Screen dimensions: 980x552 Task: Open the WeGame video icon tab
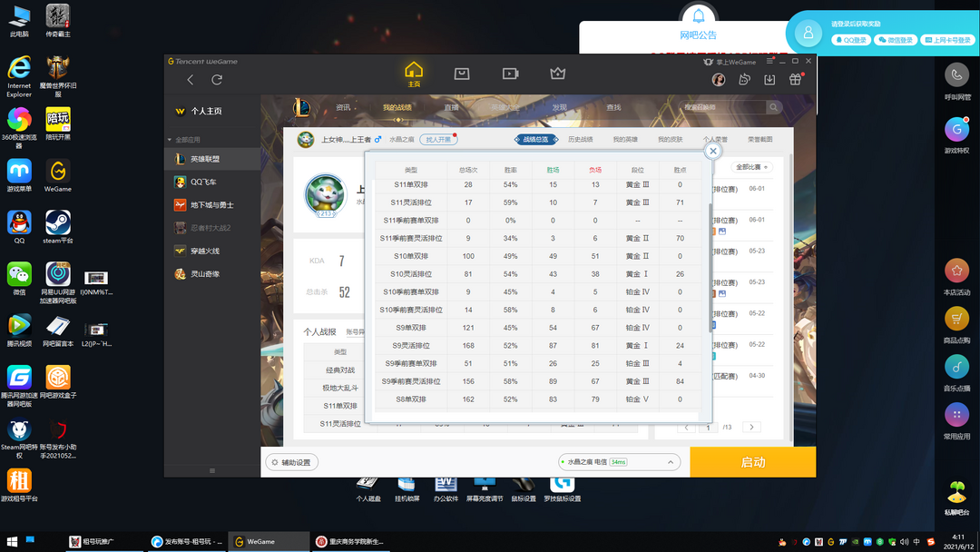510,74
